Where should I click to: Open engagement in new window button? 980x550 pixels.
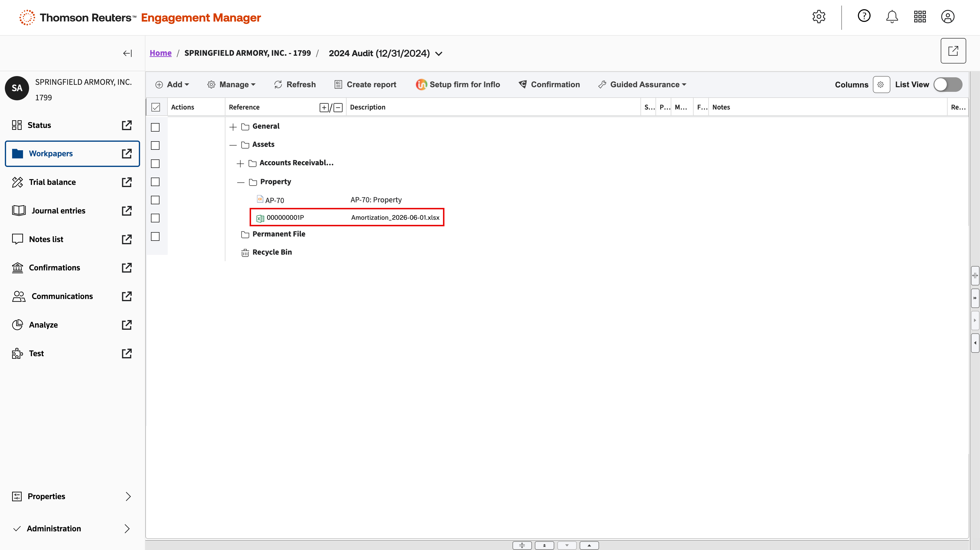(x=953, y=51)
